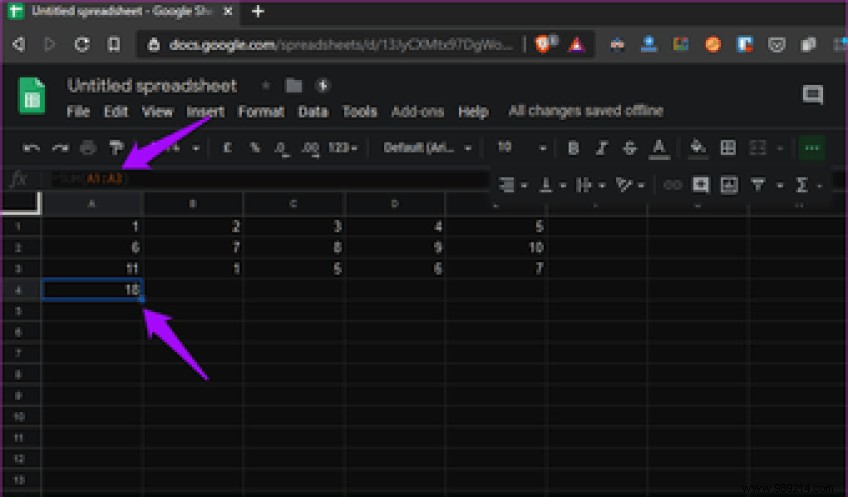848x497 pixels.
Task: Click the browser bookmark icon
Action: 114,44
